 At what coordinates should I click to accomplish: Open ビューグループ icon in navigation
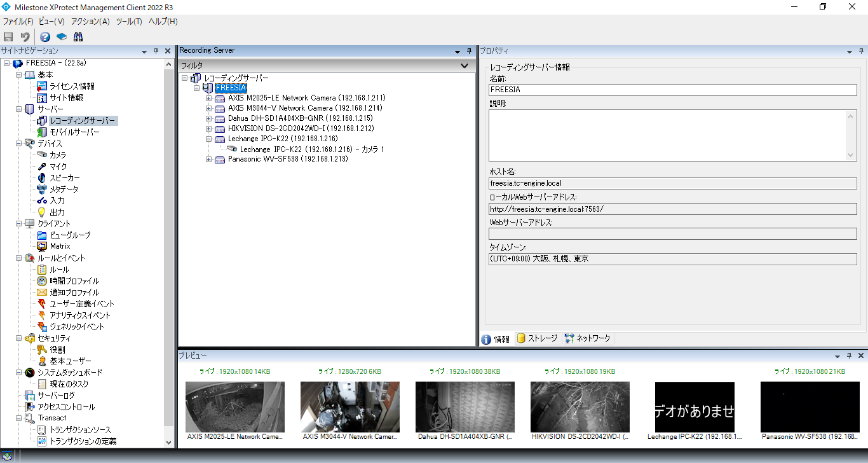[42, 235]
